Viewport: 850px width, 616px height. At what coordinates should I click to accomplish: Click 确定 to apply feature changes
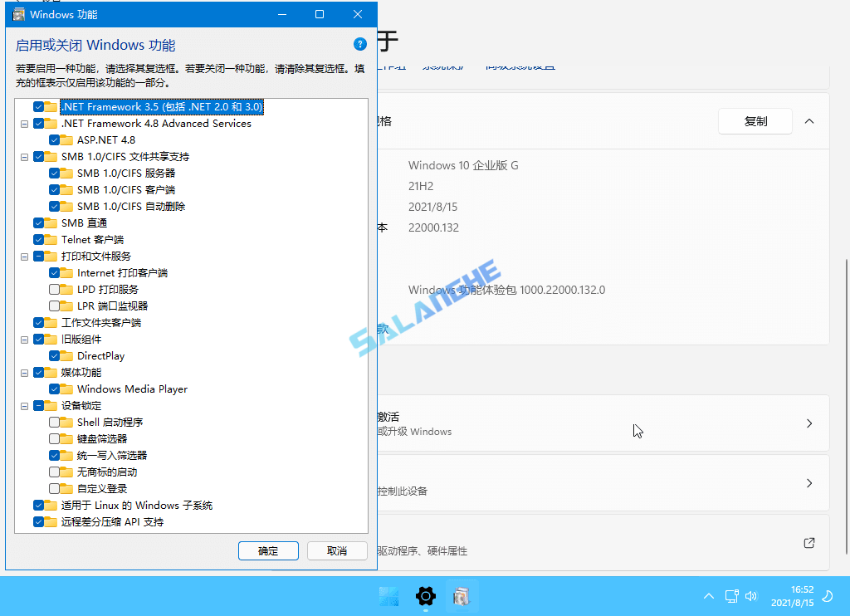click(268, 551)
